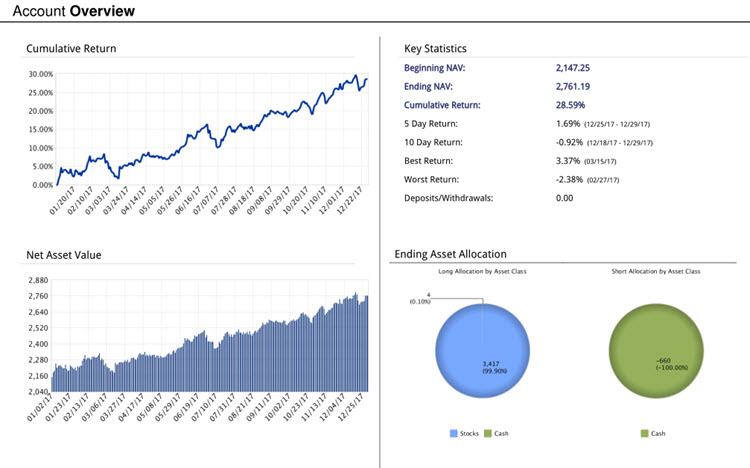Click the Deposits/Withdrawals label
This screenshot has height=468, width=750.
click(448, 197)
